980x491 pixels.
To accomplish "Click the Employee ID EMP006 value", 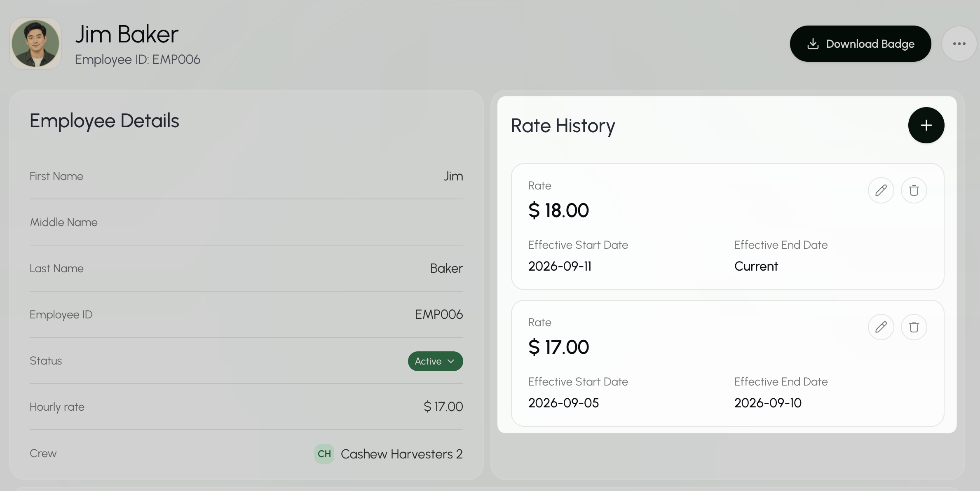I will pyautogui.click(x=438, y=315).
